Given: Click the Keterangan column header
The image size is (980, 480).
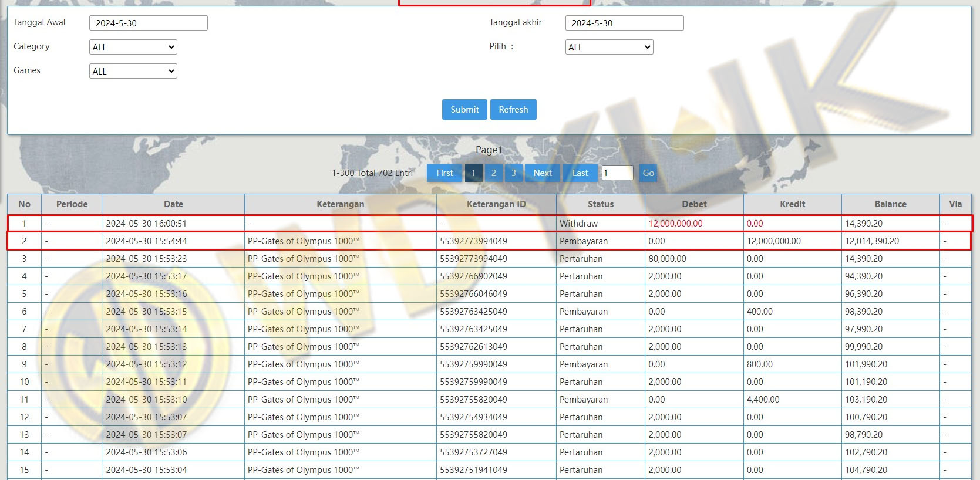Looking at the screenshot, I should pos(341,204).
